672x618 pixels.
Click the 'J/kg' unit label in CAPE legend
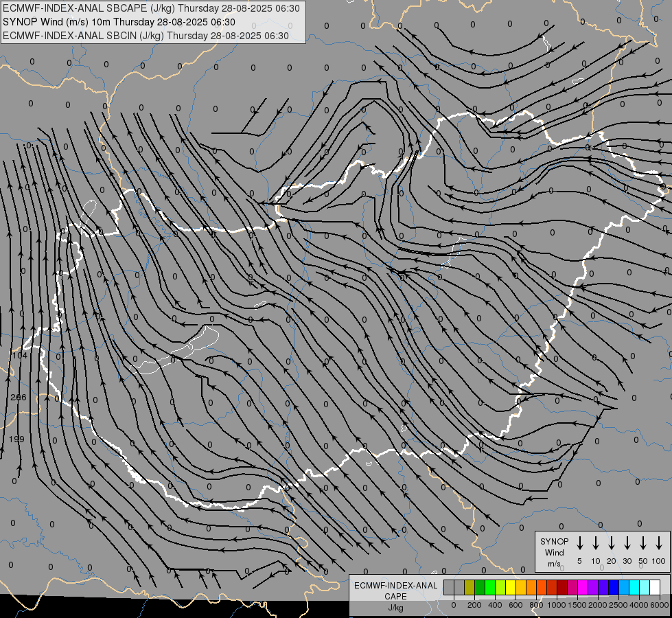(x=395, y=608)
